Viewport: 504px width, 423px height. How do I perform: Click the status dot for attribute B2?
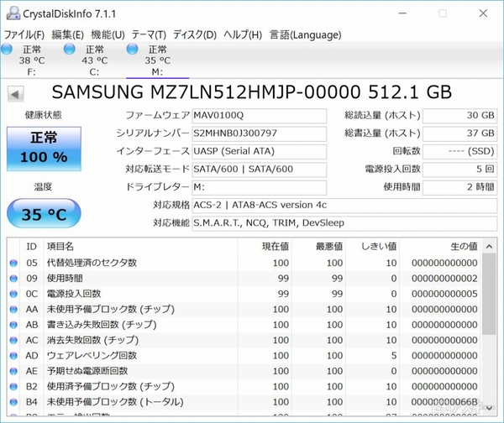tap(13, 386)
